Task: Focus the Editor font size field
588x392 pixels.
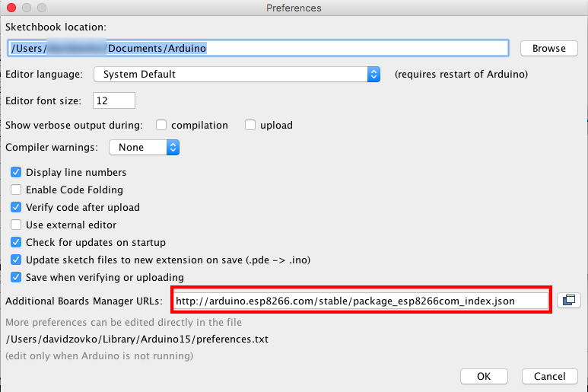Action: 113,100
